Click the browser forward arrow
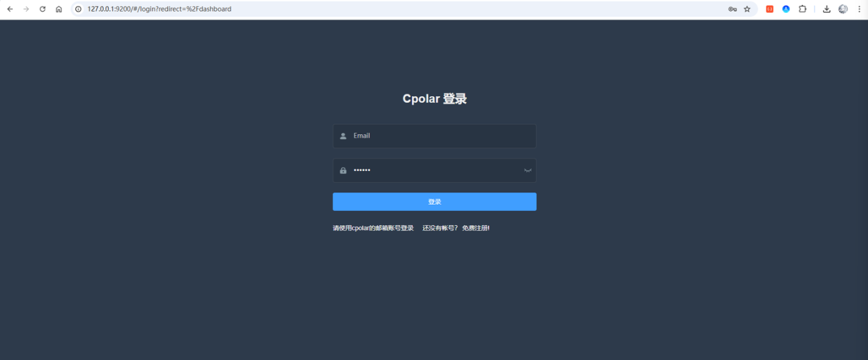The width and height of the screenshot is (868, 360). pos(26,9)
